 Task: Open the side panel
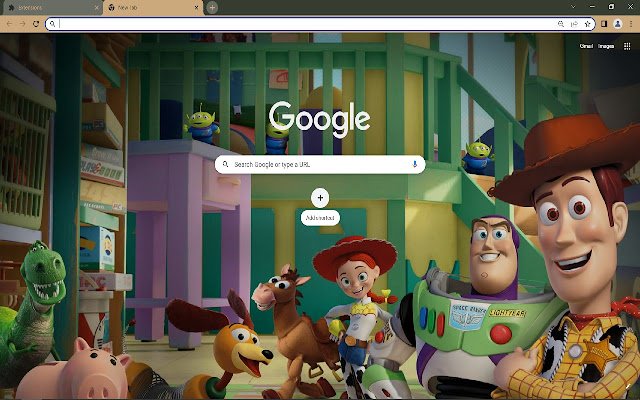[604, 24]
